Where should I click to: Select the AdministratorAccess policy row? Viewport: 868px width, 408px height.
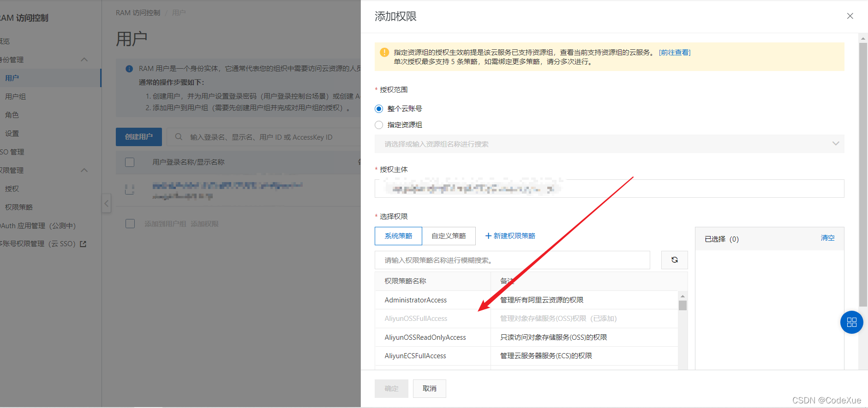[x=526, y=300]
